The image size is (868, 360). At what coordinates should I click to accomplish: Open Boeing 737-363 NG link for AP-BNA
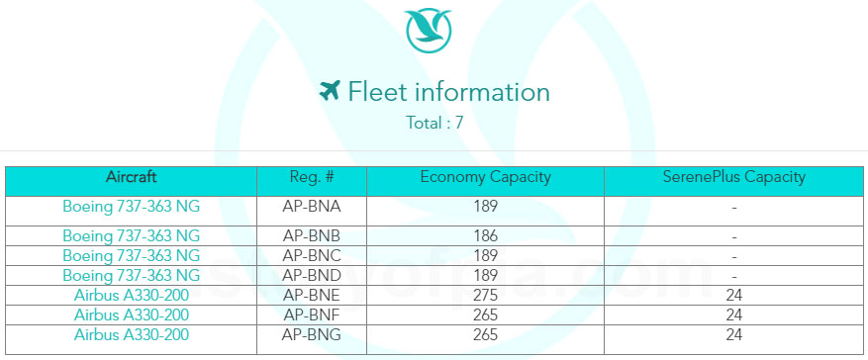pyautogui.click(x=132, y=207)
